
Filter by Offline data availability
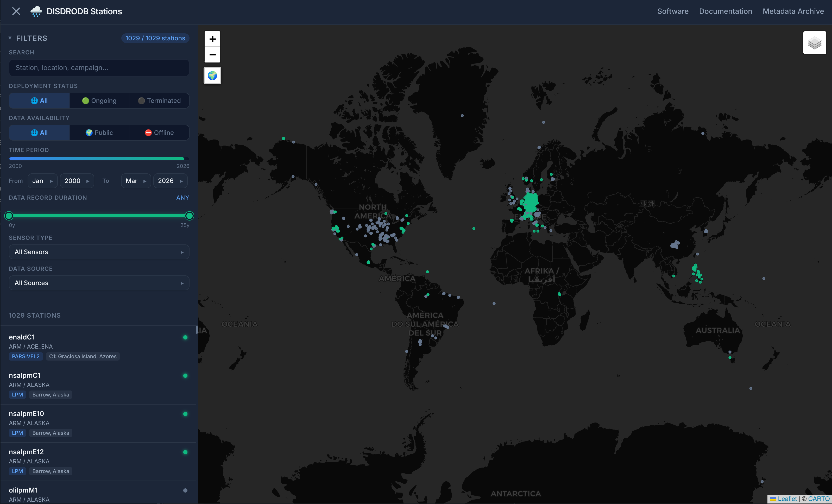click(159, 133)
